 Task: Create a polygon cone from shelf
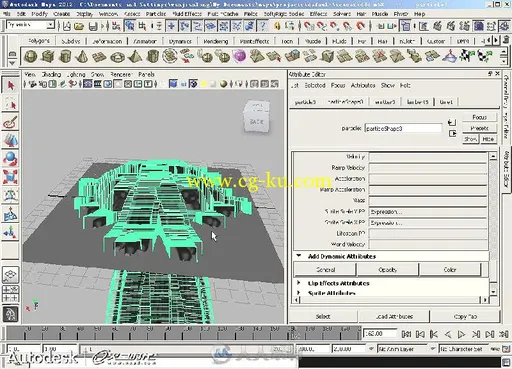[82, 56]
